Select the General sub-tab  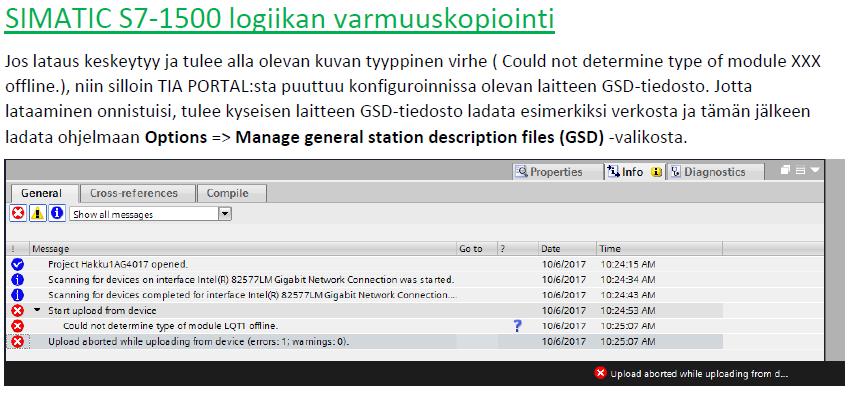point(41,193)
